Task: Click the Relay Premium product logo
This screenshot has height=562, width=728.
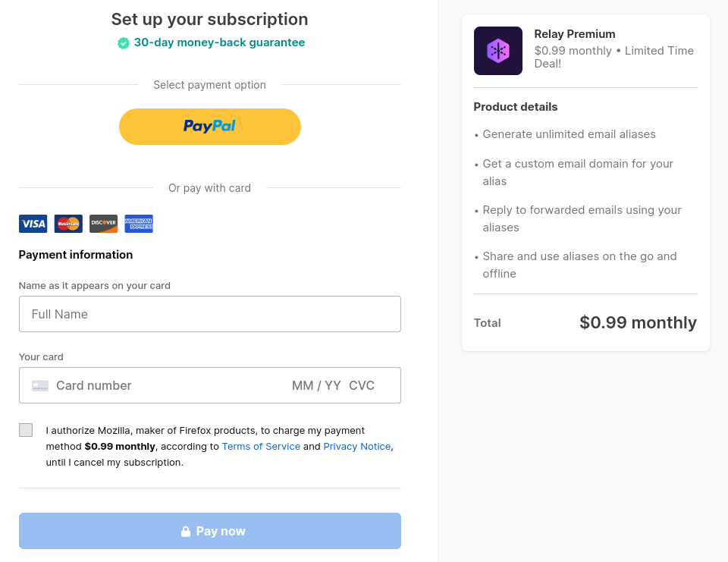Action: (x=497, y=51)
